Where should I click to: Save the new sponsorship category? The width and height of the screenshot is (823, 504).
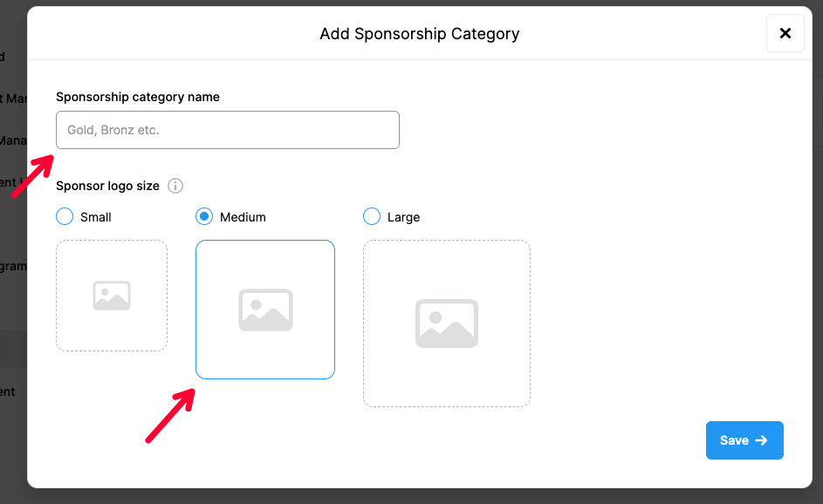click(744, 440)
